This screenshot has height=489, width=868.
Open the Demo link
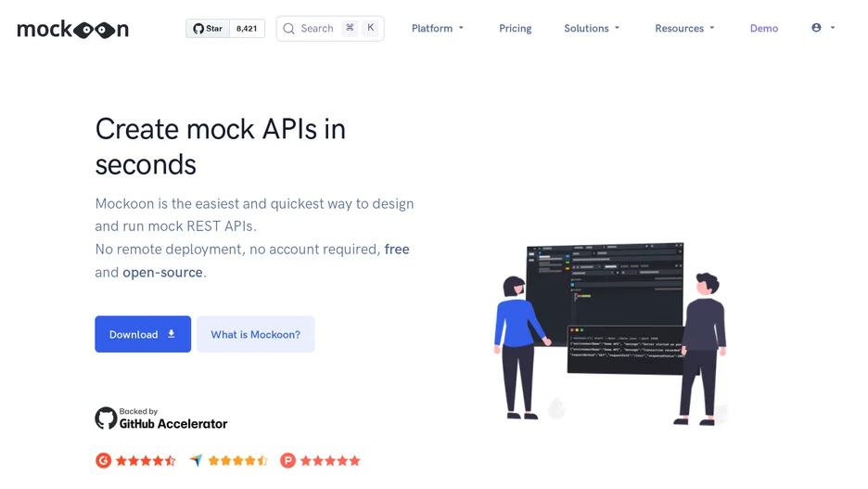click(764, 28)
